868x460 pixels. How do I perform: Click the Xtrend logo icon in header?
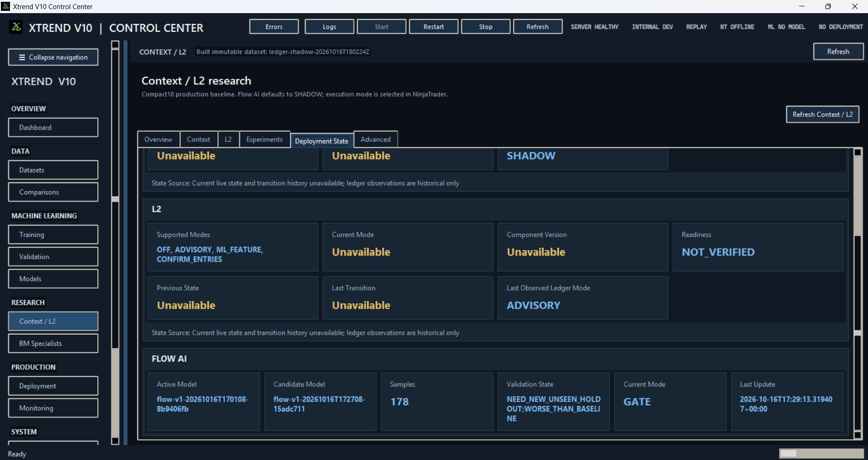[x=16, y=27]
